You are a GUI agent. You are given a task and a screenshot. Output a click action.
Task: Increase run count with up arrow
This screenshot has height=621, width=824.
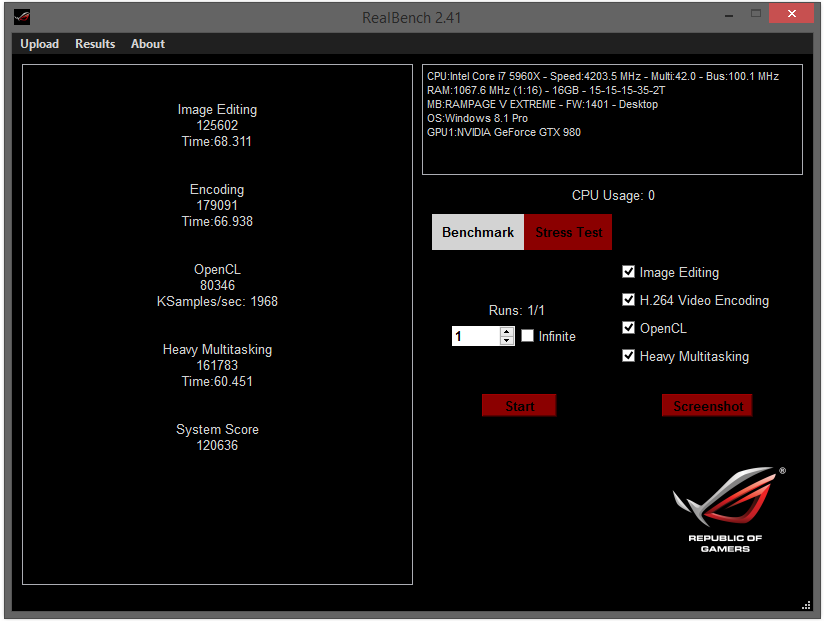[507, 332]
